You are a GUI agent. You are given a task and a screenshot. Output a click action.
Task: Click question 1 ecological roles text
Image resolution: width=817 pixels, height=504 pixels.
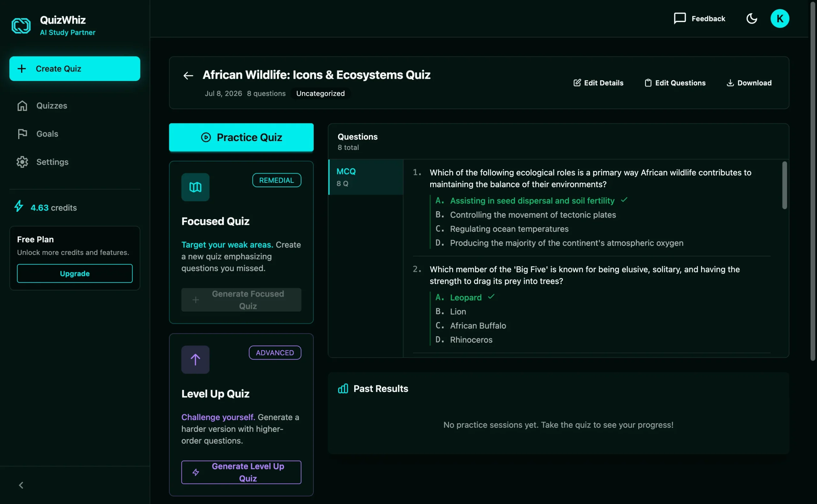tap(590, 178)
